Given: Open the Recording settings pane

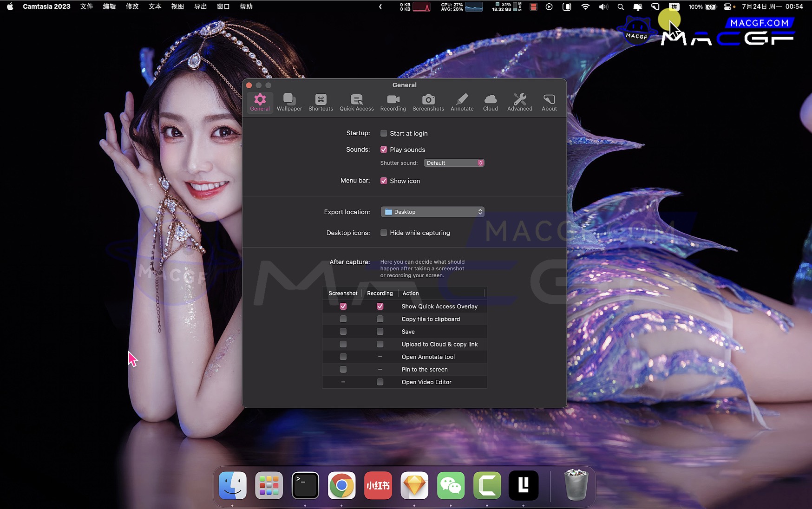Looking at the screenshot, I should pyautogui.click(x=393, y=102).
